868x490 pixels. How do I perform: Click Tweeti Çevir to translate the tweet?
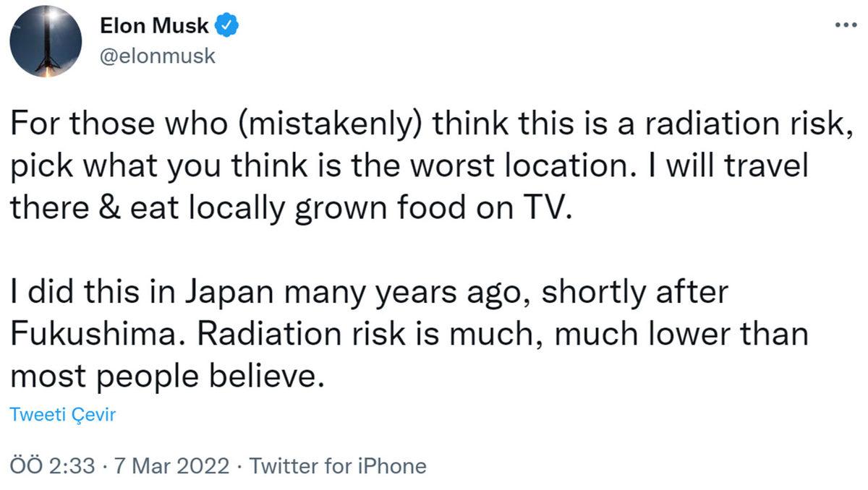(x=63, y=415)
